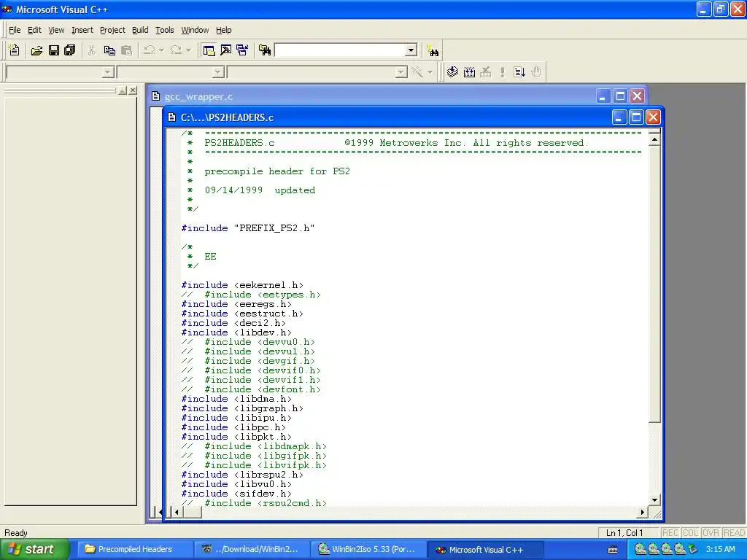747x560 pixels.
Task: Click the Redo arrow icon
Action: [x=176, y=50]
